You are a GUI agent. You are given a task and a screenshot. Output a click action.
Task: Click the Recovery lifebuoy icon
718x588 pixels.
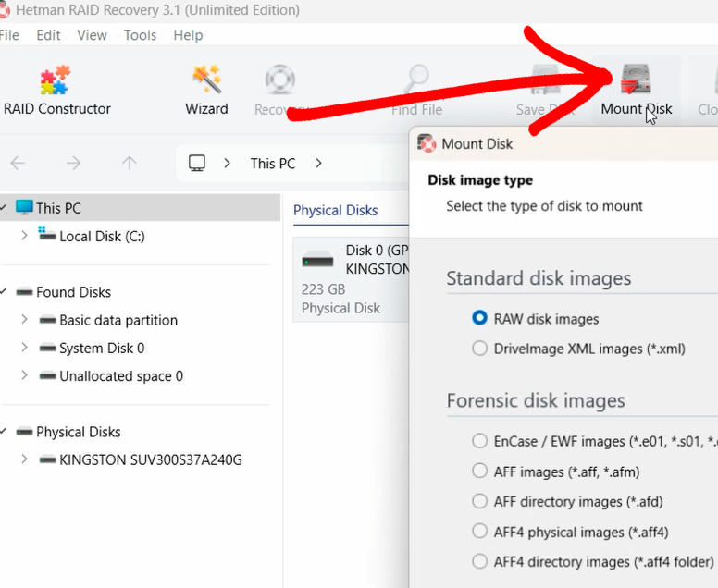click(x=279, y=80)
